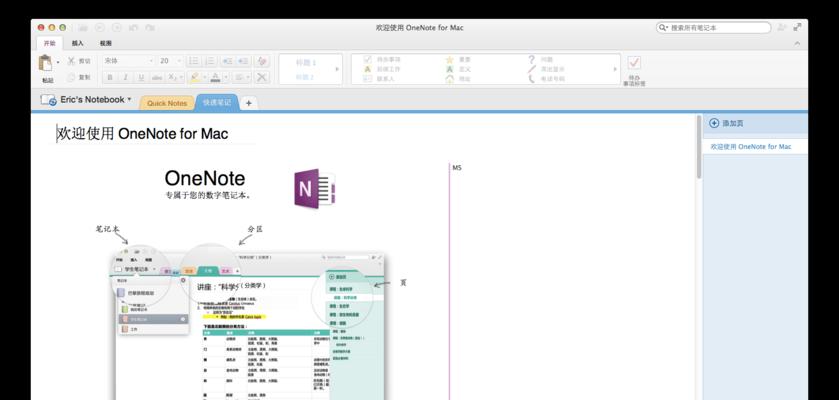
Task: Switch to the Insert (插入) ribbon tab
Action: 78,43
